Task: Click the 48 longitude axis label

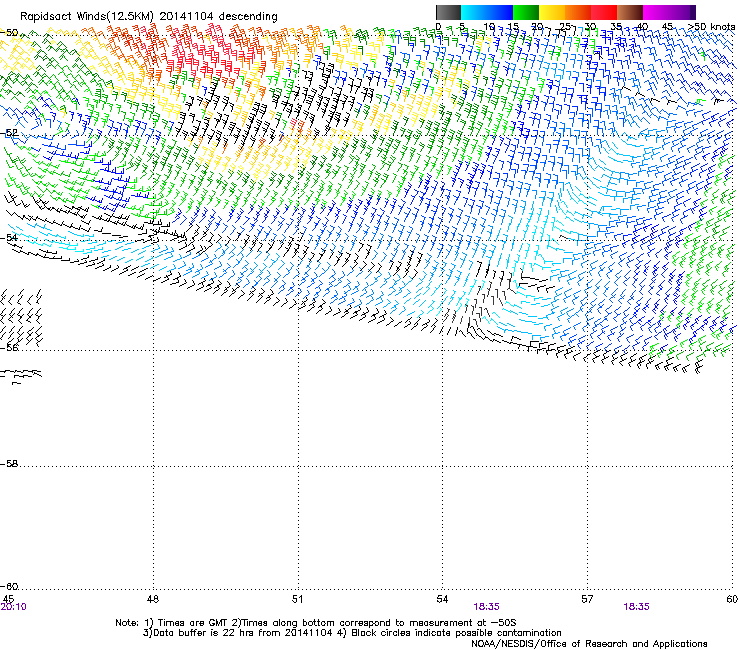Action: [153, 599]
